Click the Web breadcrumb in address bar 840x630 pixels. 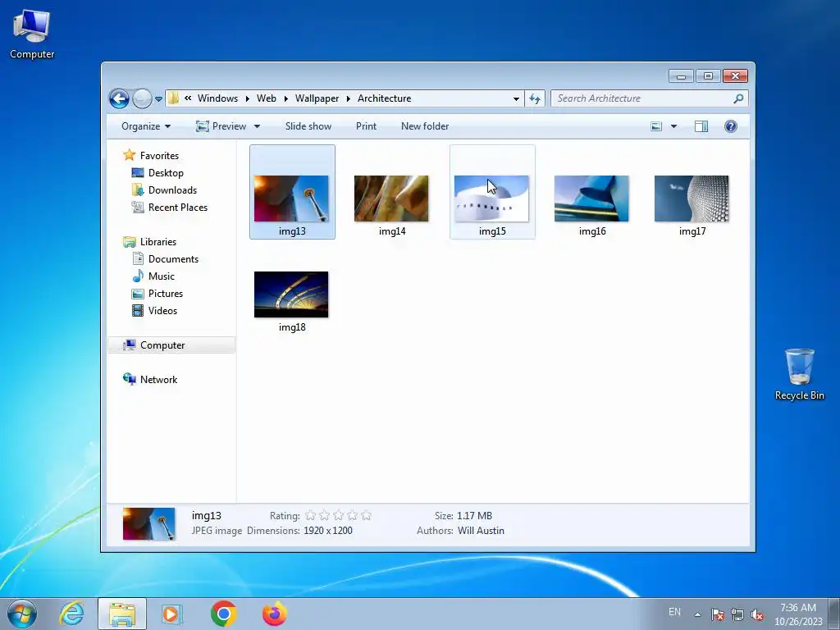(267, 98)
